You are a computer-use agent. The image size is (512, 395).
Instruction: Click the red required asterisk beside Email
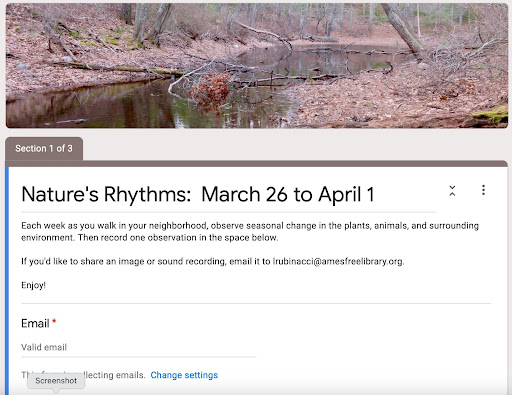pyautogui.click(x=54, y=321)
